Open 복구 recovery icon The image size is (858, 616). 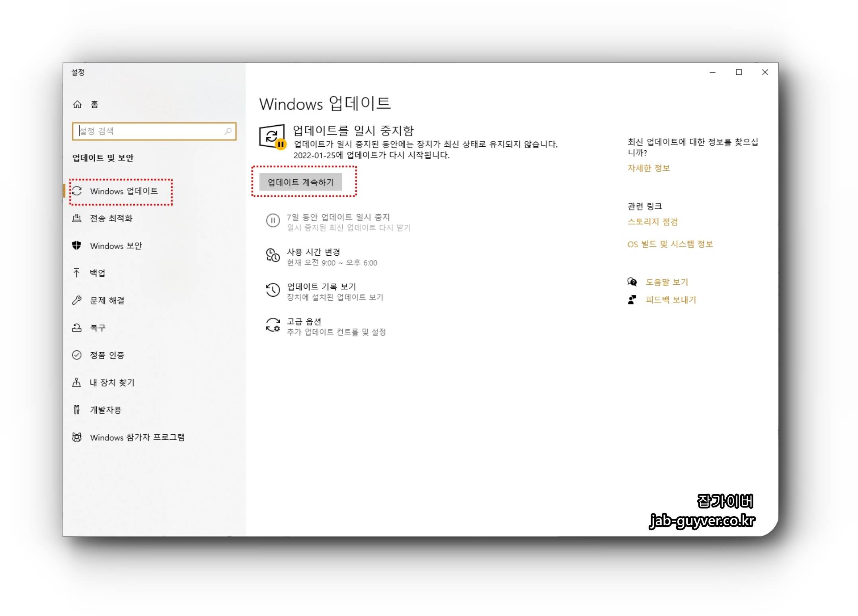pos(77,328)
